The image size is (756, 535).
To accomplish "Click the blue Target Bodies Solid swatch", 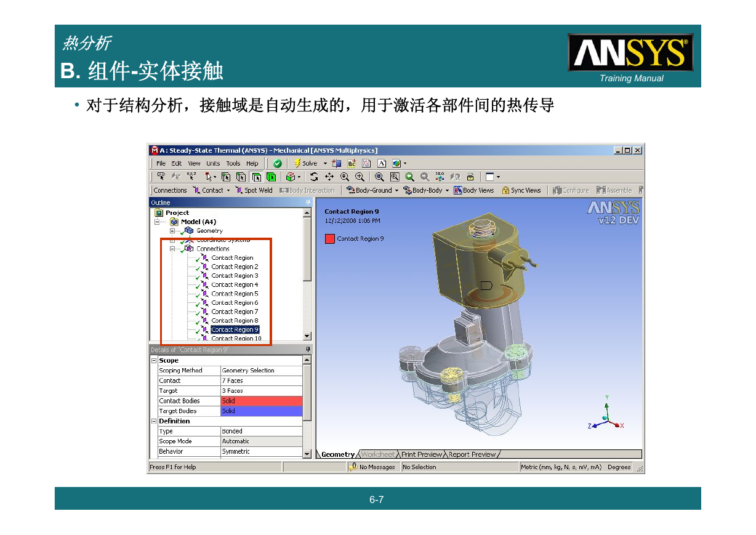I will [262, 411].
